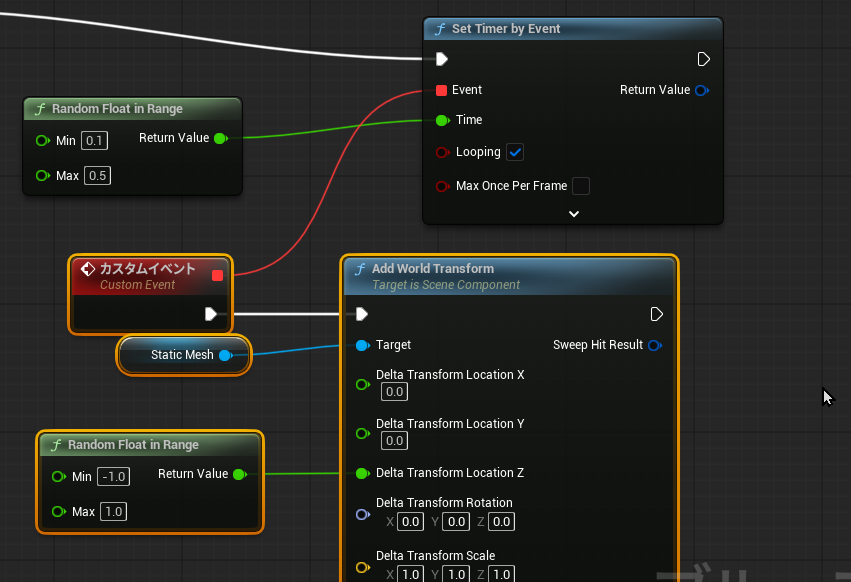Click Custom Event white execution output pin
This screenshot has width=851, height=582.
(211, 314)
